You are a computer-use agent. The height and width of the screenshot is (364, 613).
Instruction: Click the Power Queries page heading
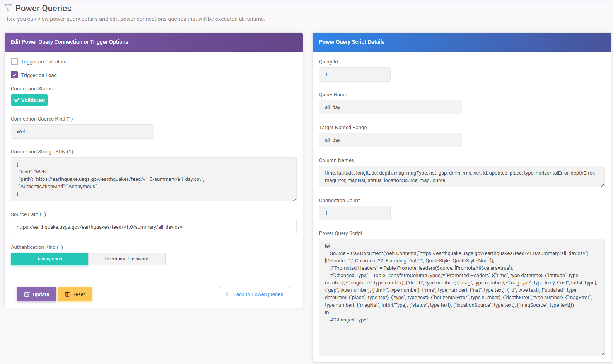pyautogui.click(x=43, y=8)
